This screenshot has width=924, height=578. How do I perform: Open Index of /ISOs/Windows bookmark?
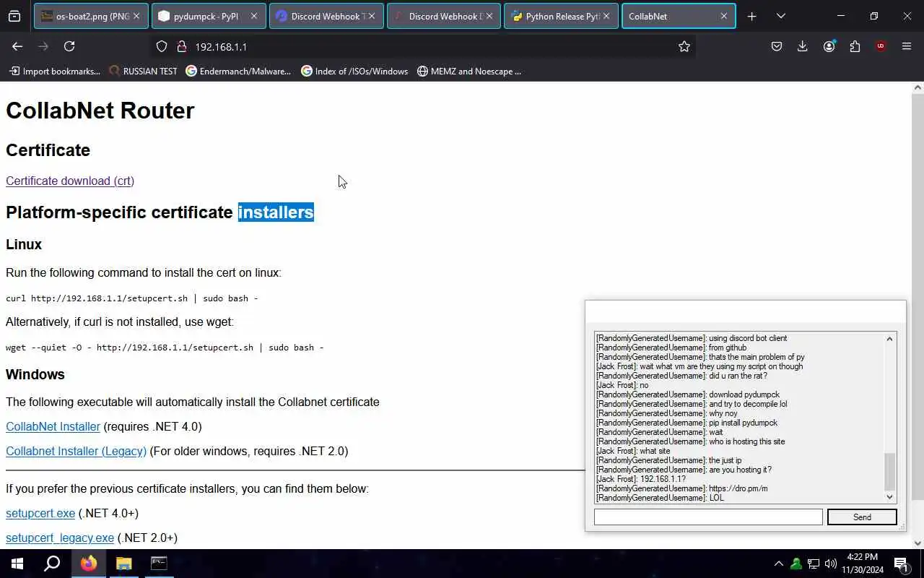(x=354, y=71)
